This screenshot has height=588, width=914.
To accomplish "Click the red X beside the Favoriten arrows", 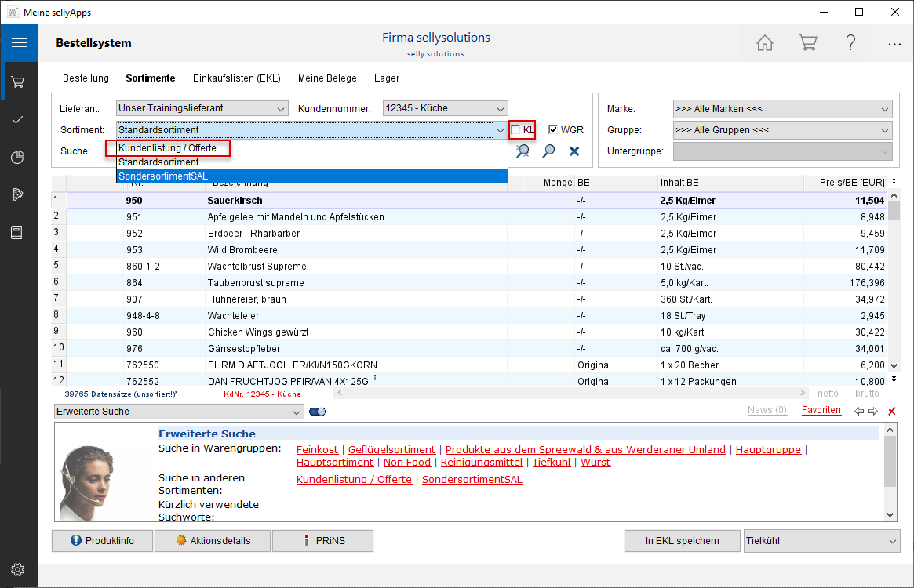I will [891, 412].
